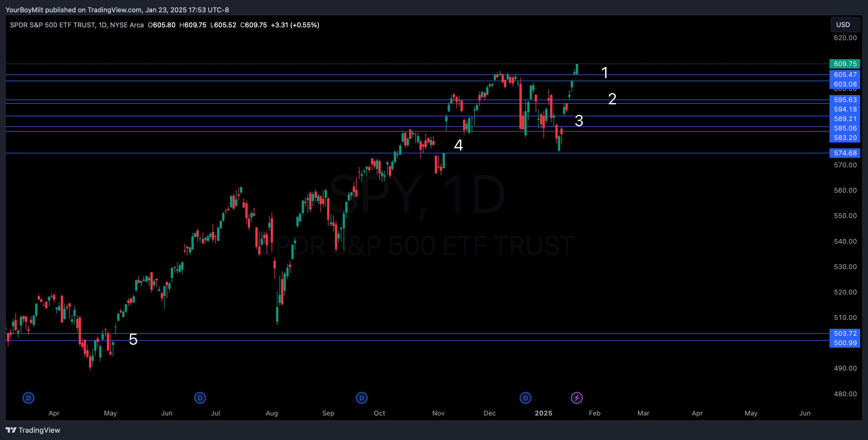Viewport: 868px width, 440px height.
Task: Click the TradingView logo at bottom left
Action: (11, 430)
